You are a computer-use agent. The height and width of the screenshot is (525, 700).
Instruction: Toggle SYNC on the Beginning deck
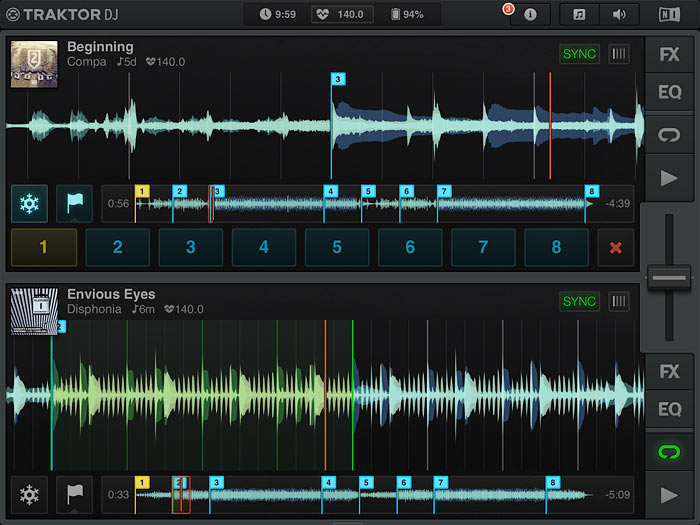(578, 54)
